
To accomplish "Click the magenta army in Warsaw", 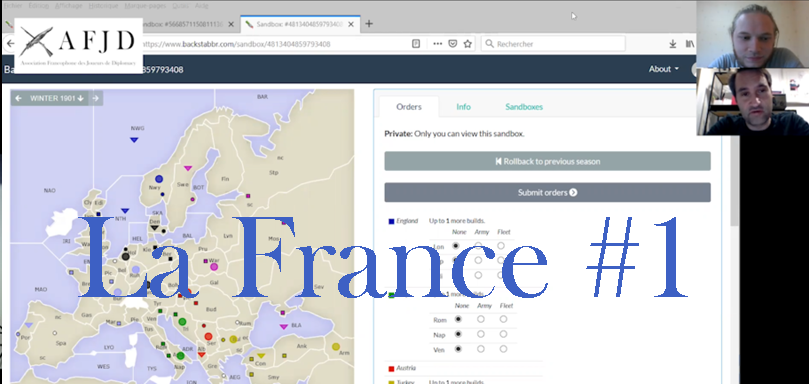I will [214, 267].
